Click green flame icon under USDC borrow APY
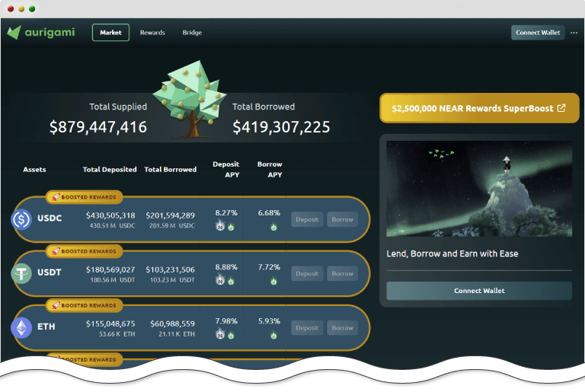585x392 pixels. (274, 226)
